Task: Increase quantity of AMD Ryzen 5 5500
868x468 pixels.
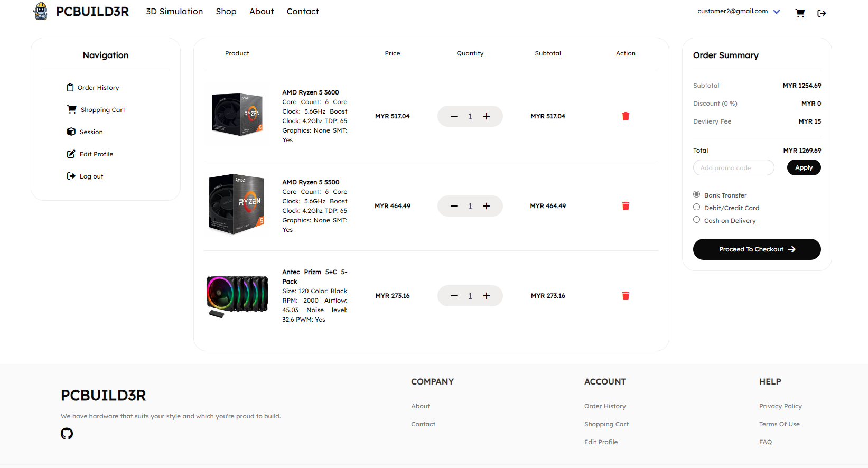Action: tap(487, 206)
